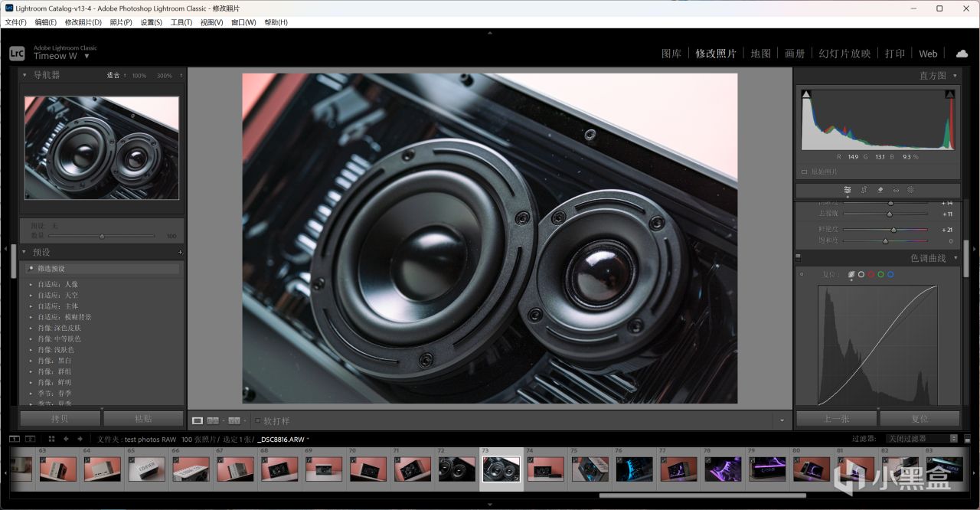Viewport: 980px width, 510px height.
Task: Open Grid view from filmstrip bar
Action: [51, 439]
